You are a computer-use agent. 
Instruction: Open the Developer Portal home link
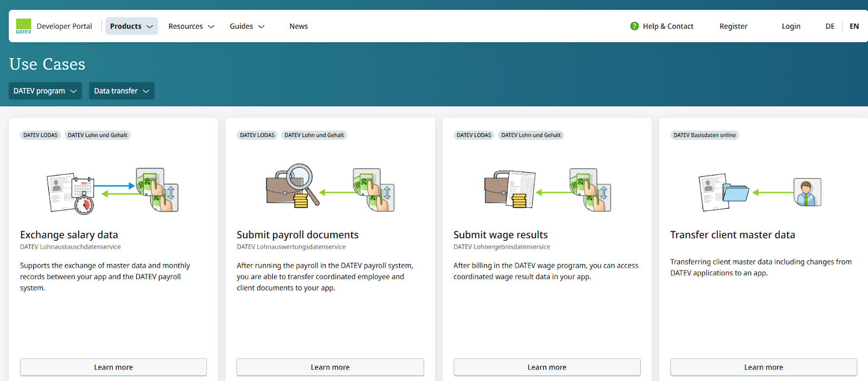tap(64, 26)
